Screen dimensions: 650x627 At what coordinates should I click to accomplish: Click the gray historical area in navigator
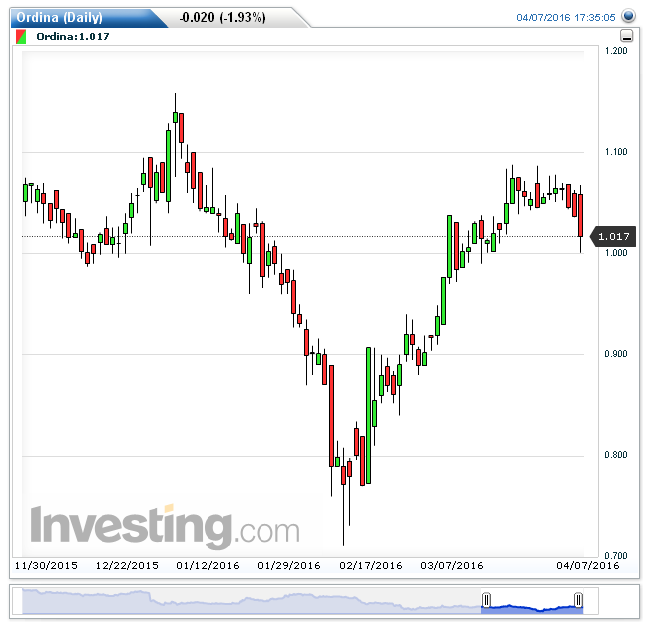[x=251, y=601]
